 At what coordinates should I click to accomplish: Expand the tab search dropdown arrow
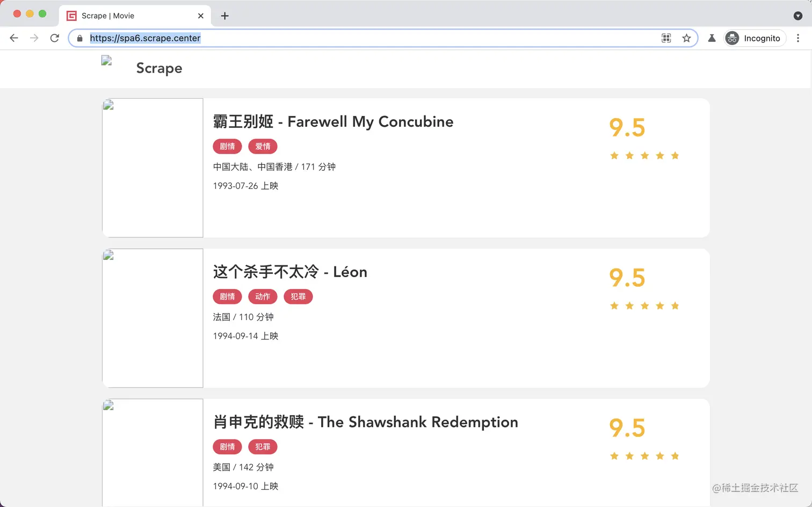798,16
